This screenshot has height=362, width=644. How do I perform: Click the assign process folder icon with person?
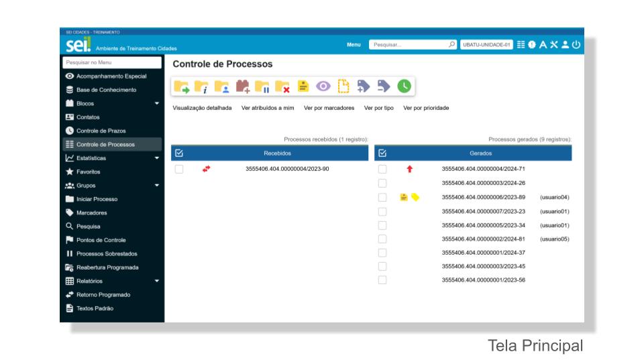[222, 86]
